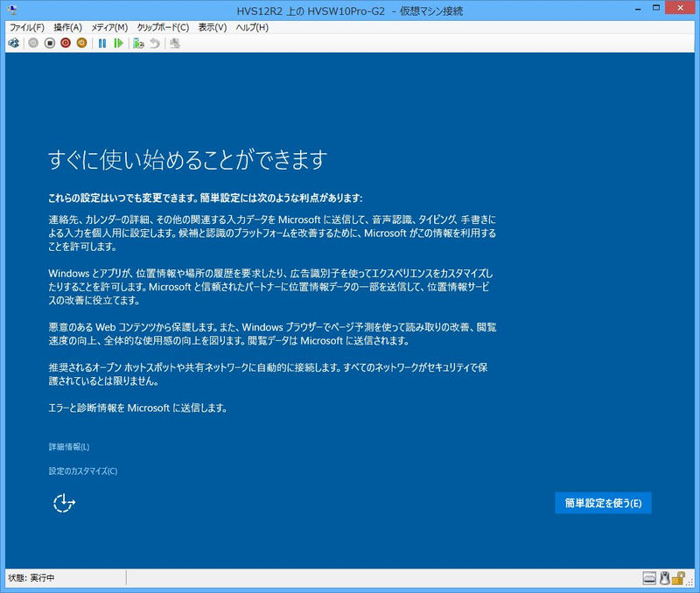Viewport: 700px width, 593px height.
Task: Click the paragraph starting 推奨されるオープン ホットスポット
Action: point(268,374)
